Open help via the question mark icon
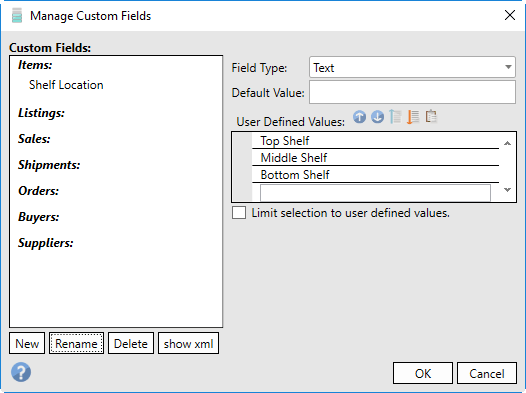 pos(21,372)
